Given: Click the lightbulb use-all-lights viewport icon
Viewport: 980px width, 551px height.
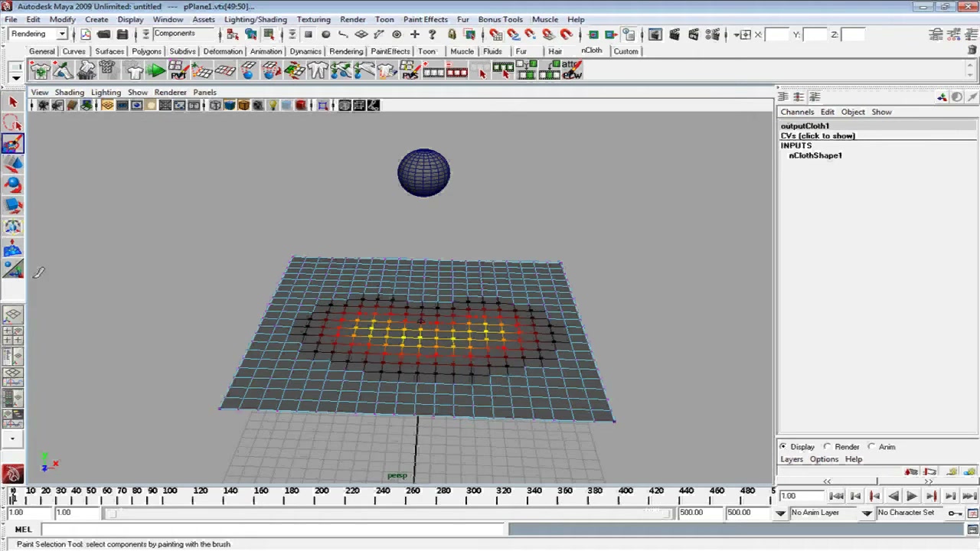Looking at the screenshot, I should (x=273, y=106).
